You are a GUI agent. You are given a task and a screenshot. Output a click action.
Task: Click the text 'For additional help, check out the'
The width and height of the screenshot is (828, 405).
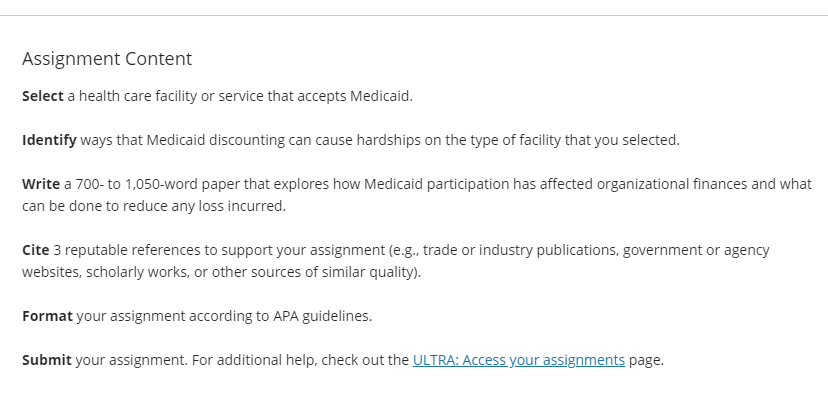point(300,360)
